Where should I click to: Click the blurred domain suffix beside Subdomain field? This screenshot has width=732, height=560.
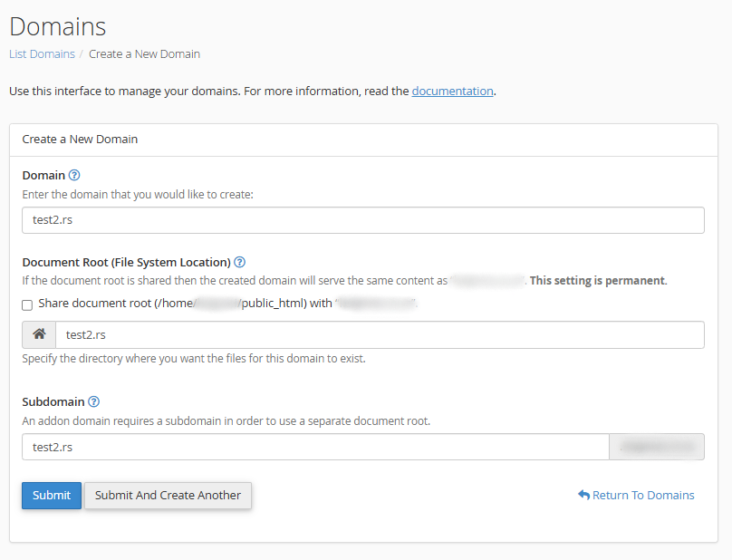(657, 447)
